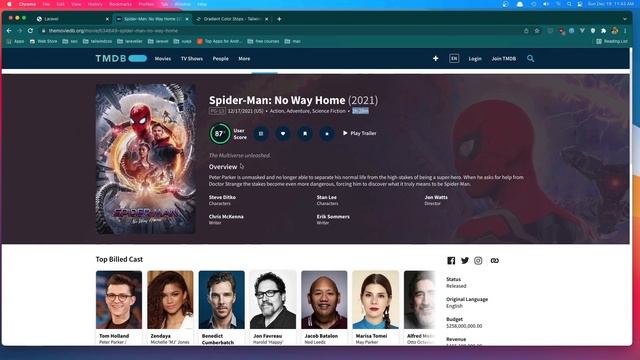Open Jacob Batalon's cast photo
The width and height of the screenshot is (640, 360).
[324, 300]
